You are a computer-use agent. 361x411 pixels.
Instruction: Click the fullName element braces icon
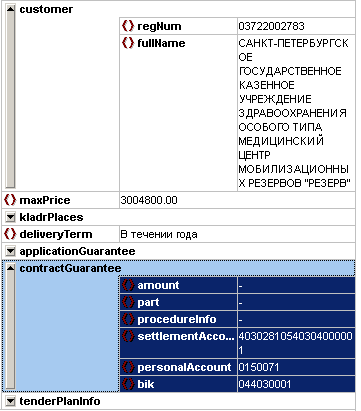coord(128,43)
